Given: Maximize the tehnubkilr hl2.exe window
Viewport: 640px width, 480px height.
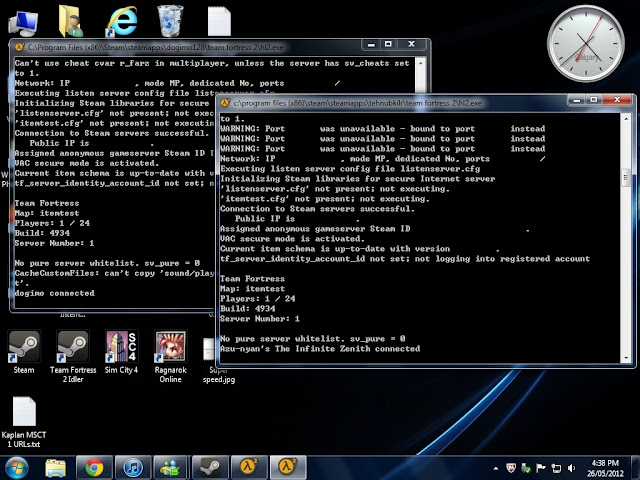Looking at the screenshot, I should point(594,100).
